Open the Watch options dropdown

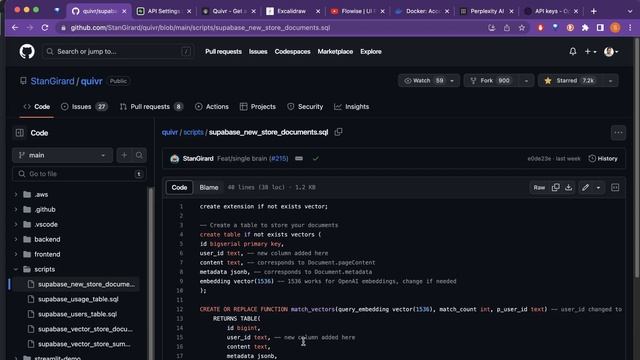click(x=452, y=81)
